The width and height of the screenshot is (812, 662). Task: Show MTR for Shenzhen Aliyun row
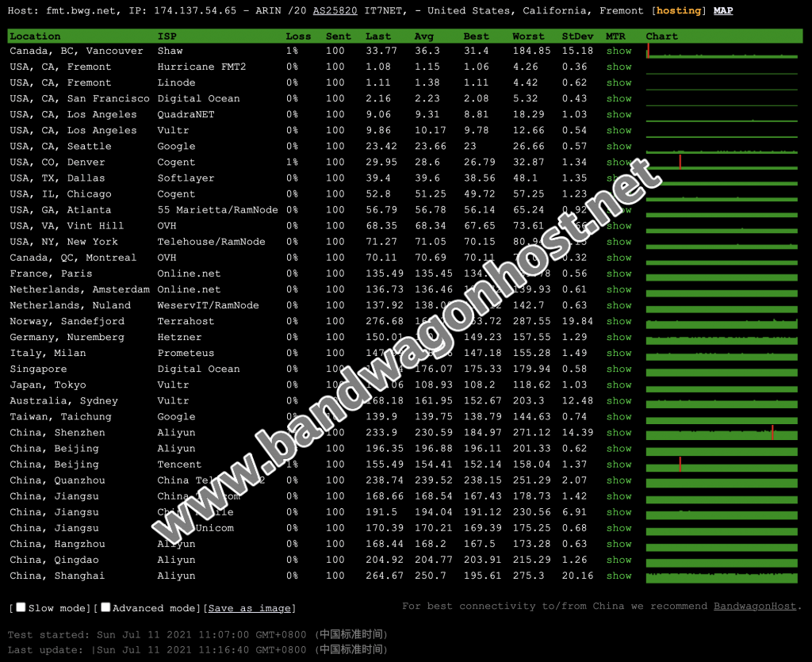tap(619, 433)
